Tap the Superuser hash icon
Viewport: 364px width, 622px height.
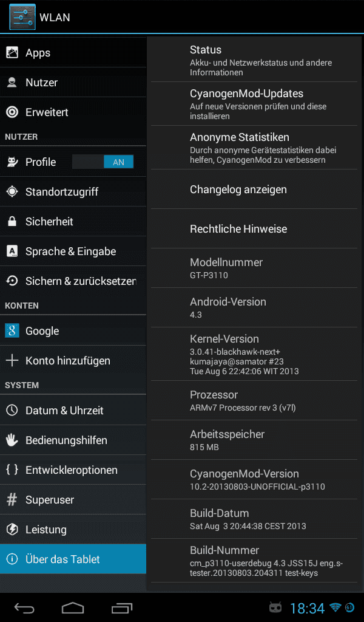pos(12,499)
